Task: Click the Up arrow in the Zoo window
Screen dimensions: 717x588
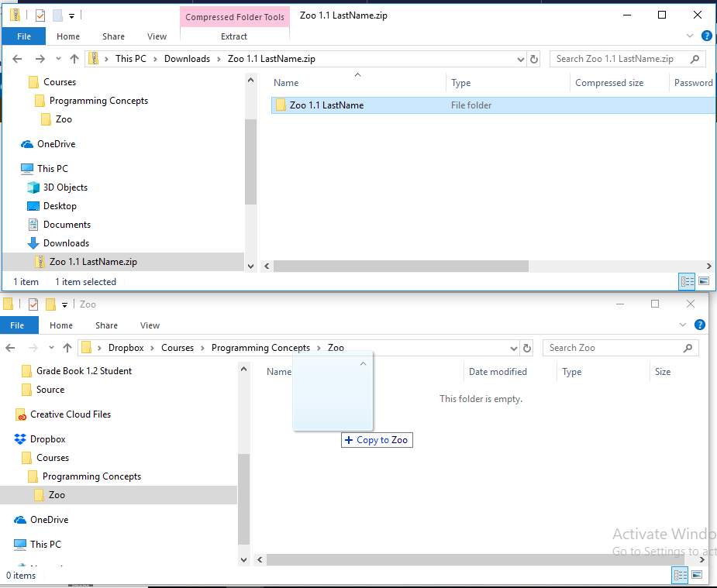Action: (67, 348)
